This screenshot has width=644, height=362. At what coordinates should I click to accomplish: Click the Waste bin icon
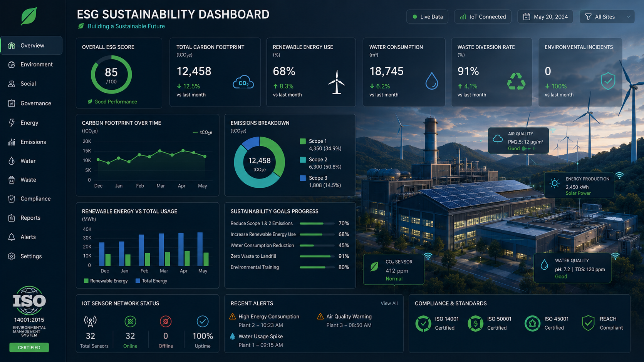(x=12, y=180)
